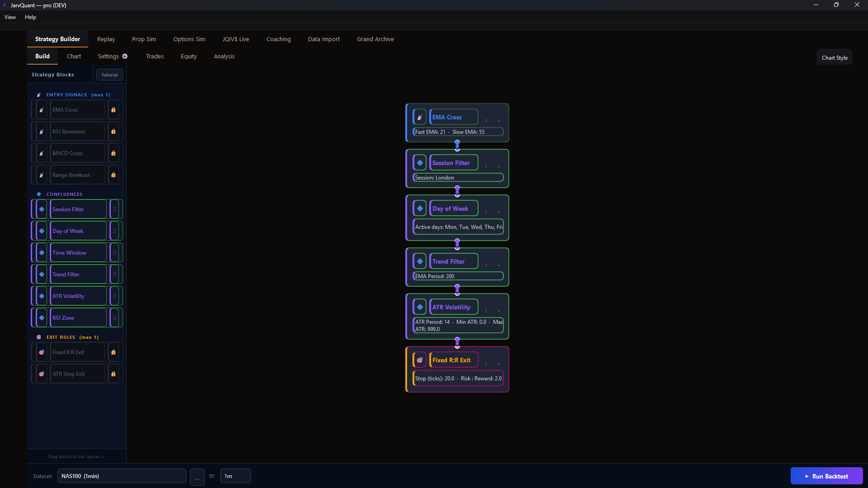Open the Settings sub-tab with gear
868x488 pixels.
pyautogui.click(x=113, y=57)
